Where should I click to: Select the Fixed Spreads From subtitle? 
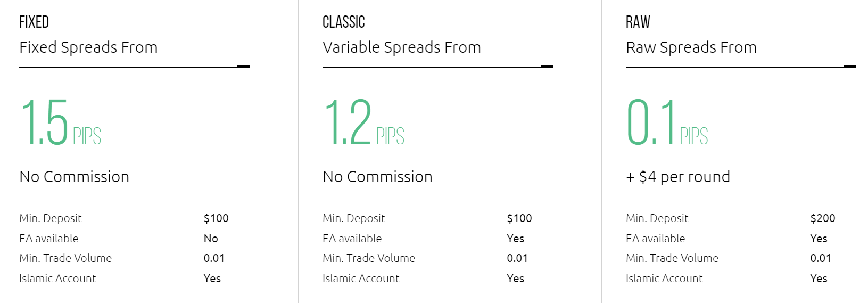click(88, 47)
